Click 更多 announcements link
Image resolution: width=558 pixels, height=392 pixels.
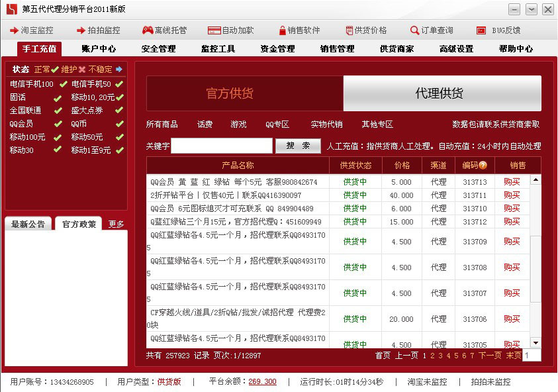click(116, 224)
